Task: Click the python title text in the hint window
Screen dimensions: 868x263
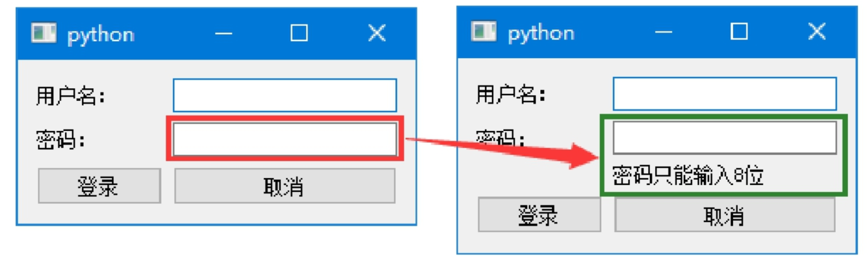Action: point(541,33)
